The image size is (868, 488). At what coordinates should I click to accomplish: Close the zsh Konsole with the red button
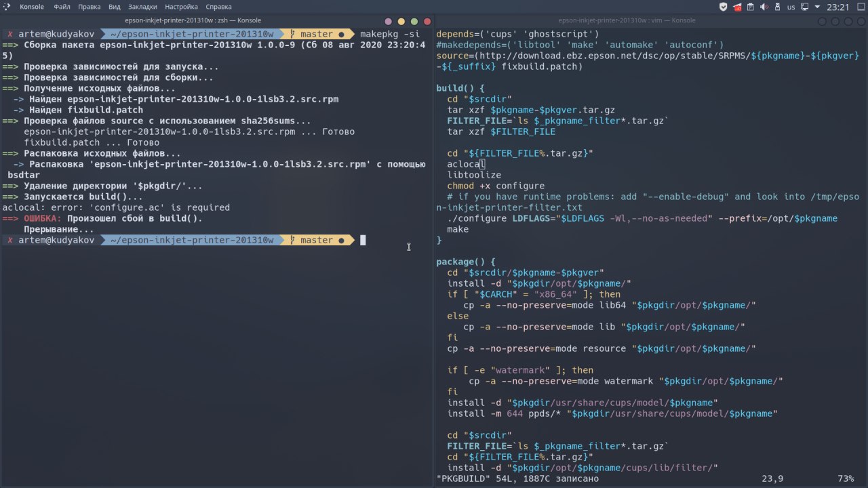tap(427, 22)
